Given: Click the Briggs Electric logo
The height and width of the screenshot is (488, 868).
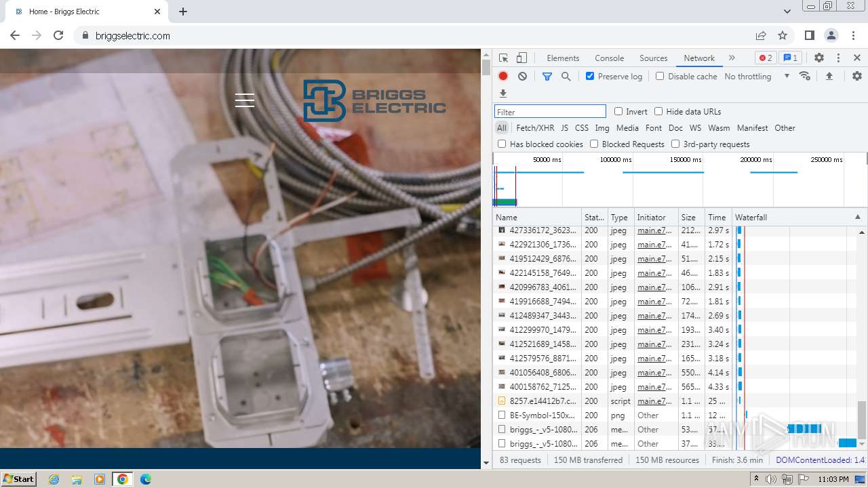Looking at the screenshot, I should [x=374, y=101].
